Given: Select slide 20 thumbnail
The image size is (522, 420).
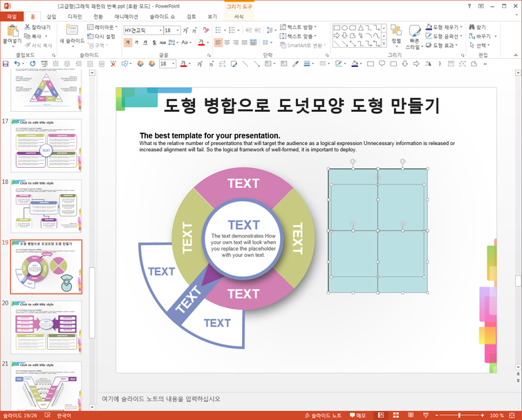Looking at the screenshot, I should pyautogui.click(x=46, y=327).
